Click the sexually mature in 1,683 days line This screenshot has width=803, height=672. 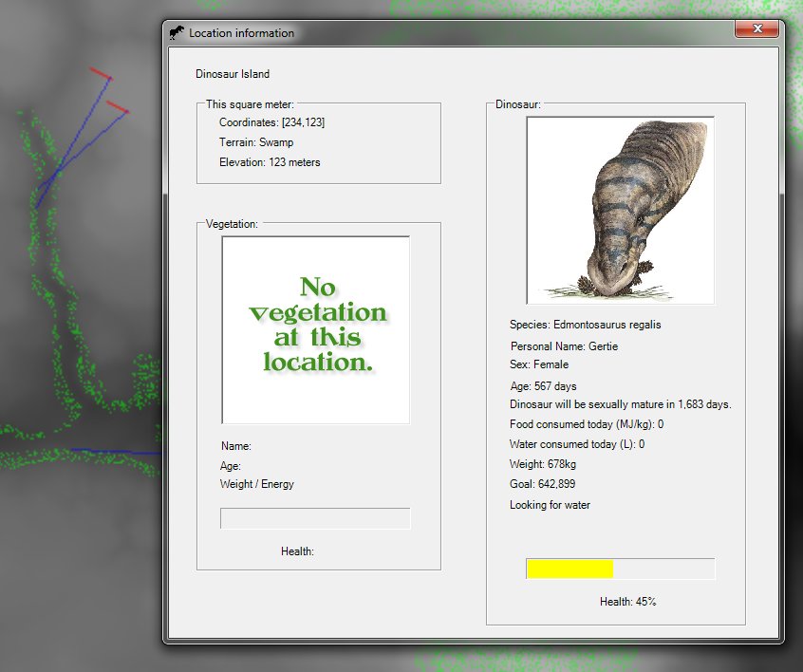point(620,404)
